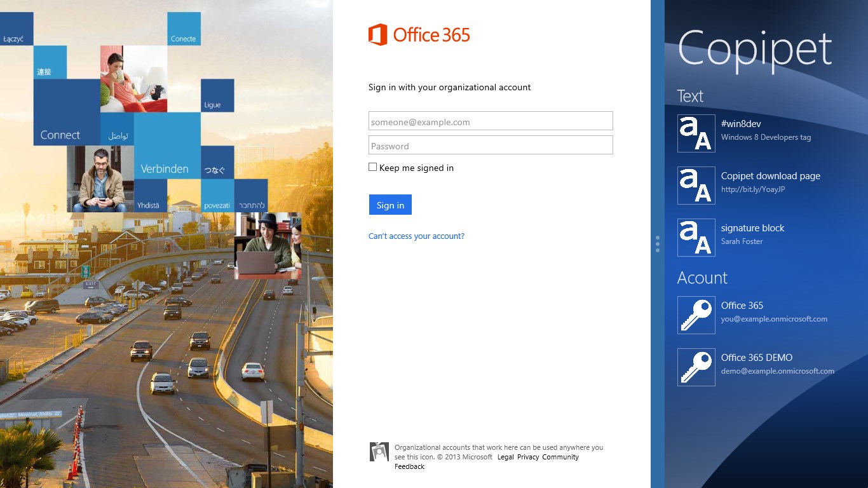The width and height of the screenshot is (868, 488).
Task: Click the Office 365 logo
Action: [x=419, y=34]
